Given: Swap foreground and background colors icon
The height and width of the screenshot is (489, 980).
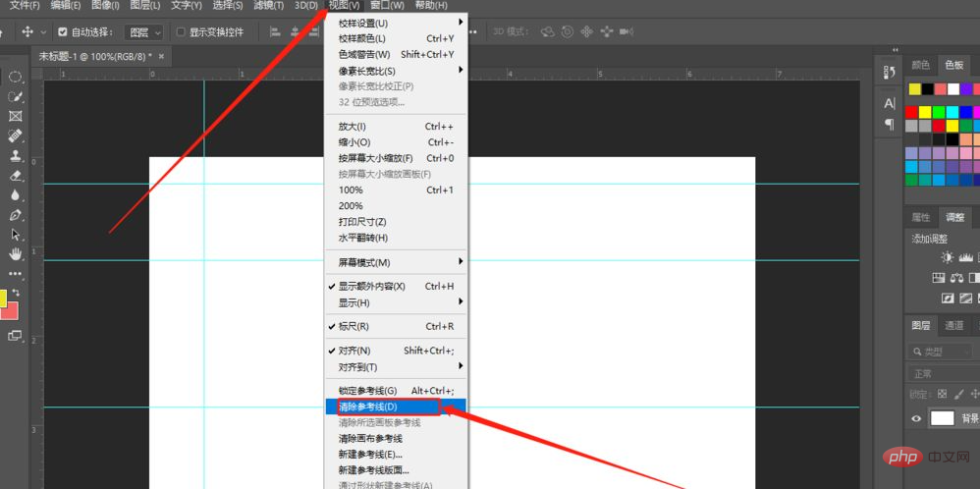Looking at the screenshot, I should 17,292.
